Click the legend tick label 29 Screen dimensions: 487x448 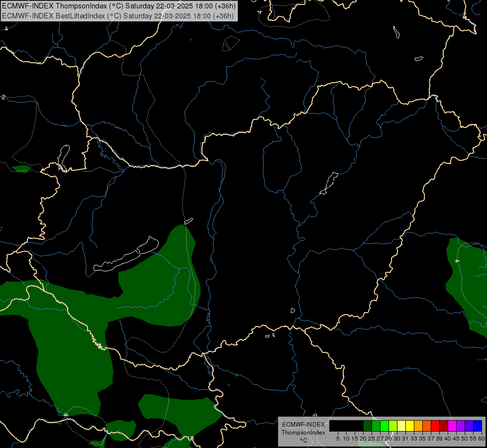pos(389,439)
